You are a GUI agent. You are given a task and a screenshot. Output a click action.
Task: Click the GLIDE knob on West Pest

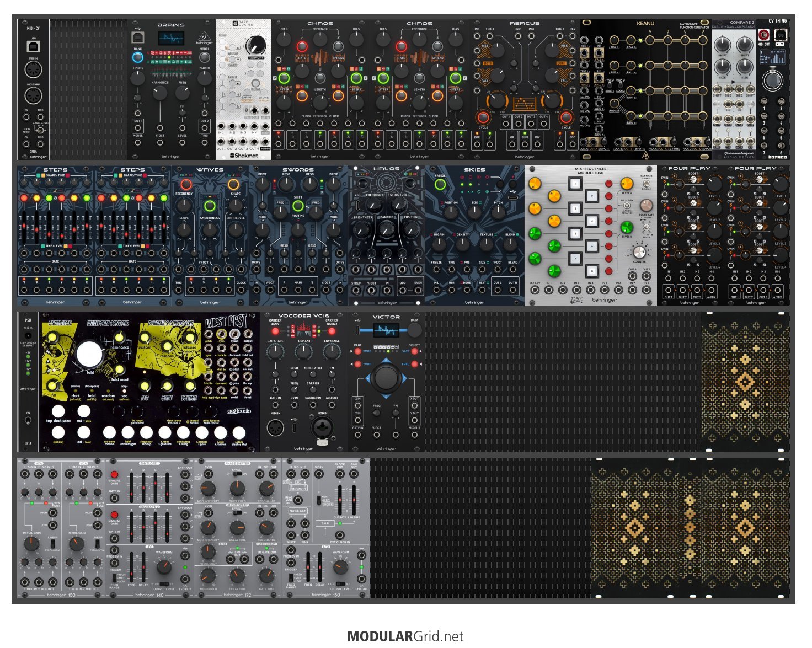point(167,386)
